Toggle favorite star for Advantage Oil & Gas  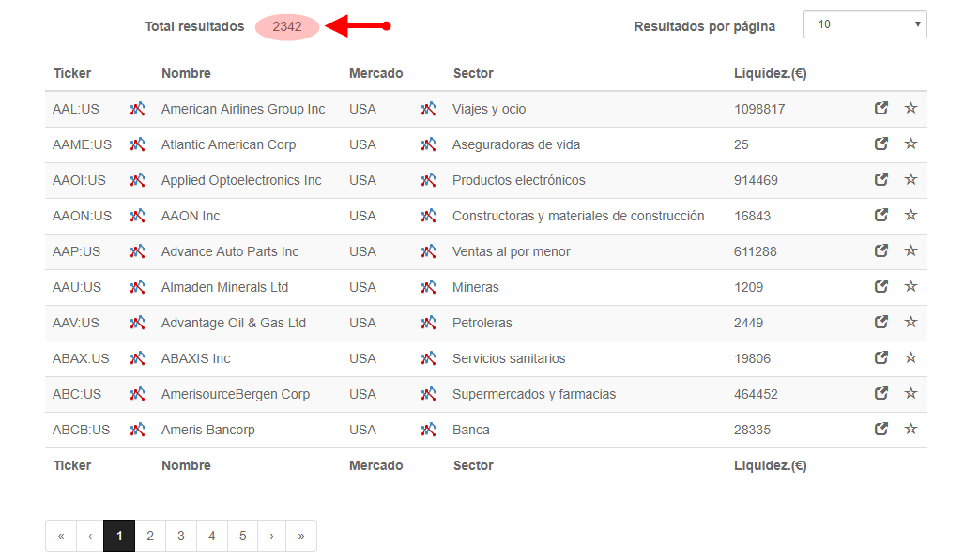click(x=911, y=322)
